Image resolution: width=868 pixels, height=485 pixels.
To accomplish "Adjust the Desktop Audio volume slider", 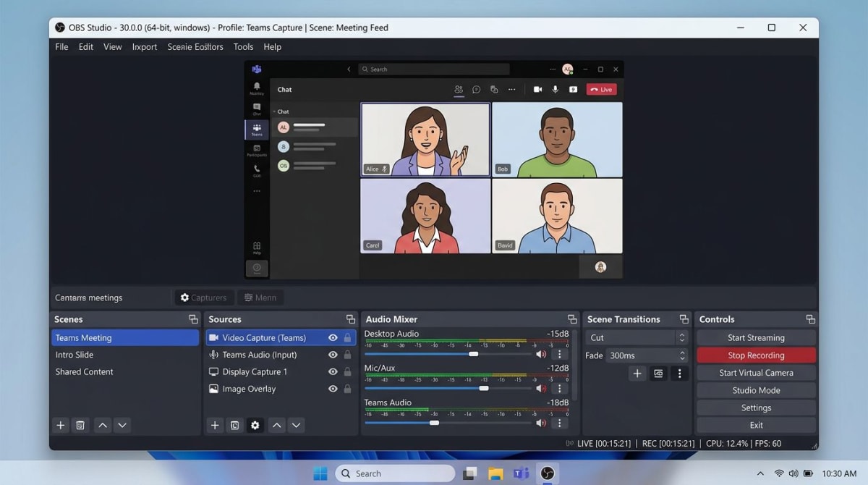I will pos(473,354).
